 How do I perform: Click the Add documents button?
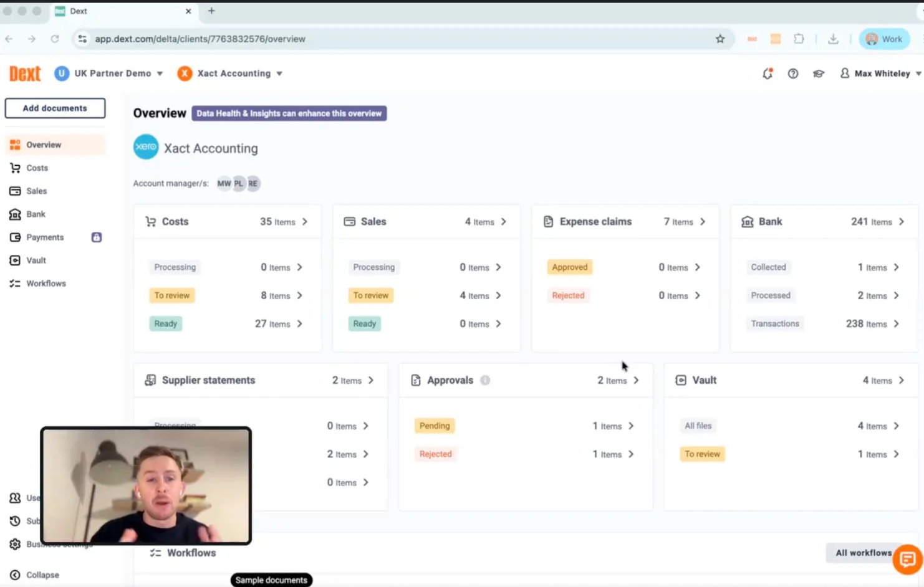(55, 108)
